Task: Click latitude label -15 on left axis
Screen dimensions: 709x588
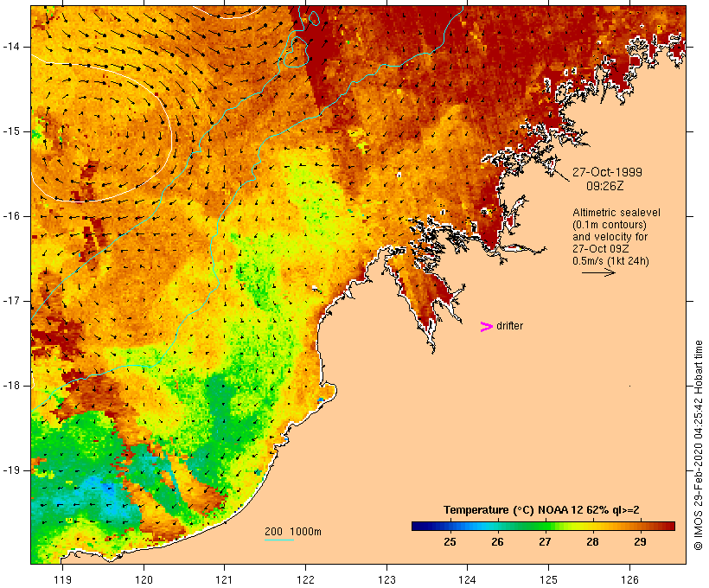Action: click(x=11, y=131)
